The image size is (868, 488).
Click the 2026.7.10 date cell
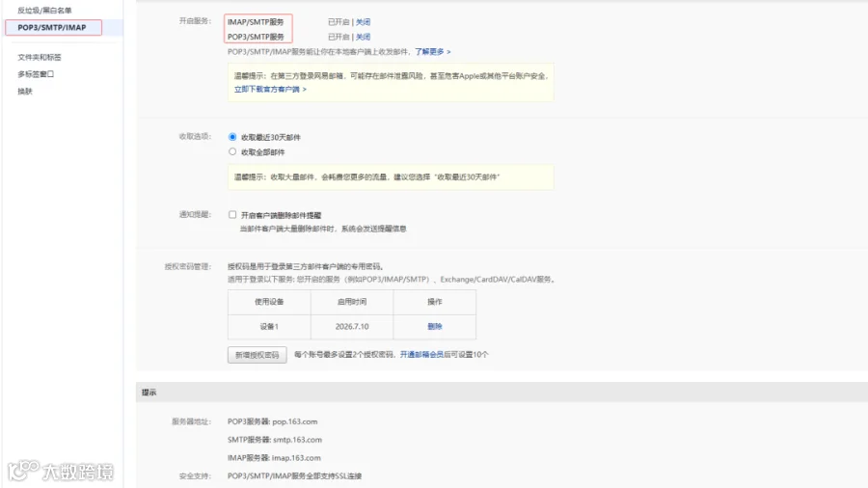click(x=352, y=327)
